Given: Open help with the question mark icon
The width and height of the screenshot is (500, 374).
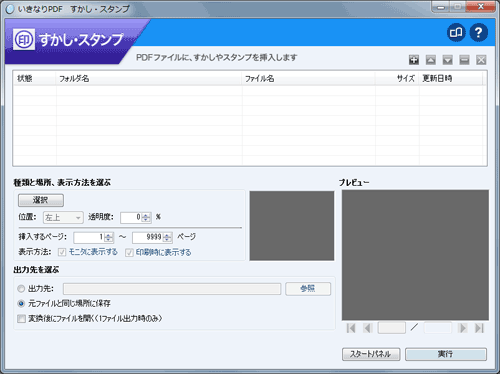Looking at the screenshot, I should click(x=479, y=32).
